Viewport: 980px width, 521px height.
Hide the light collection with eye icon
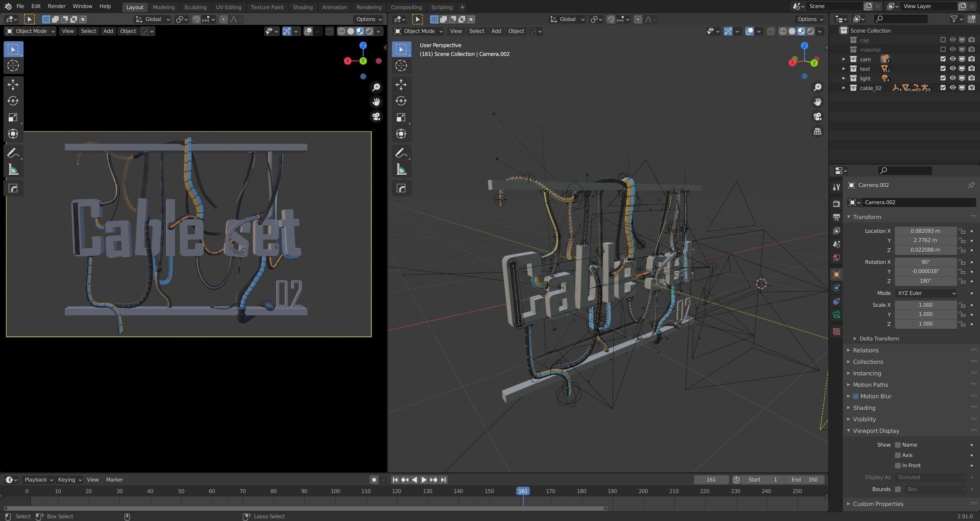click(952, 78)
